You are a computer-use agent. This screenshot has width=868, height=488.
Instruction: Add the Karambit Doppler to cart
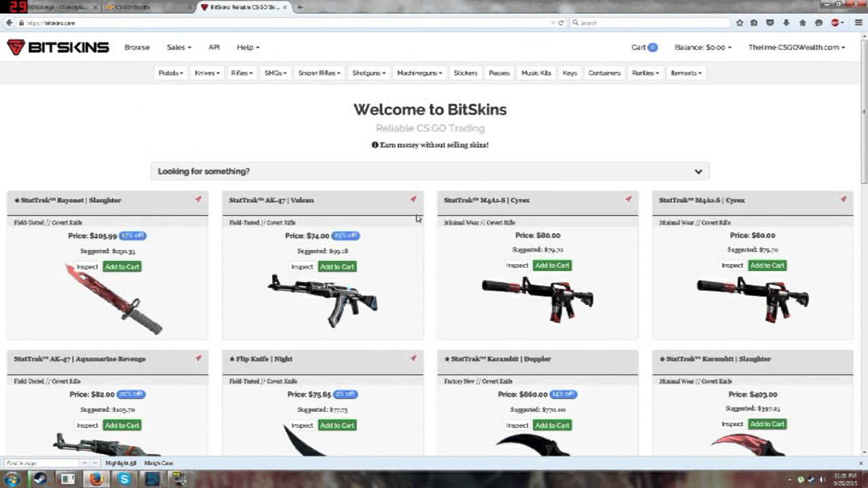[552, 425]
